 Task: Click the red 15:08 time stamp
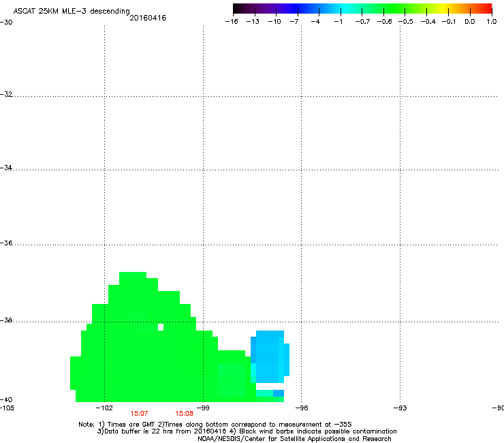184,414
